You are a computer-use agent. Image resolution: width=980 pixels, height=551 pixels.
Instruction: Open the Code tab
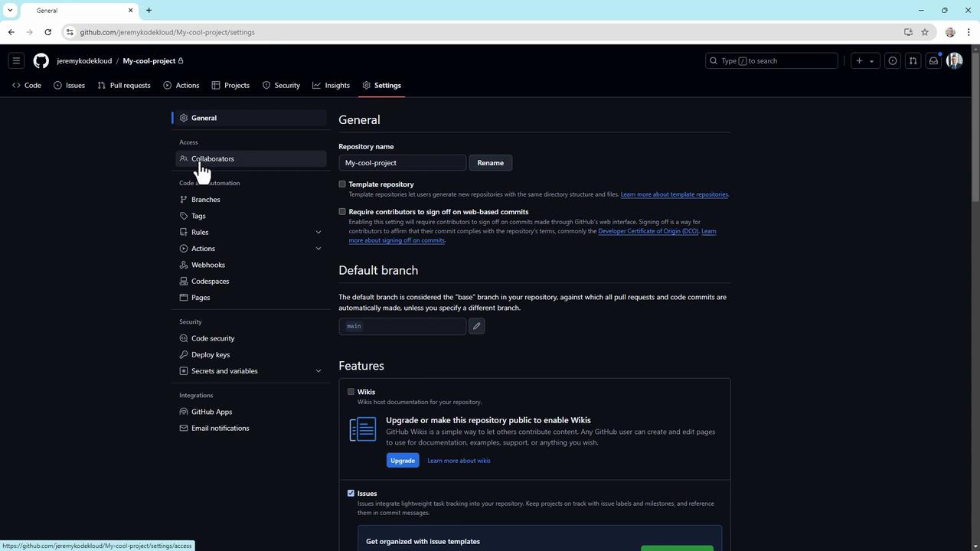27,85
